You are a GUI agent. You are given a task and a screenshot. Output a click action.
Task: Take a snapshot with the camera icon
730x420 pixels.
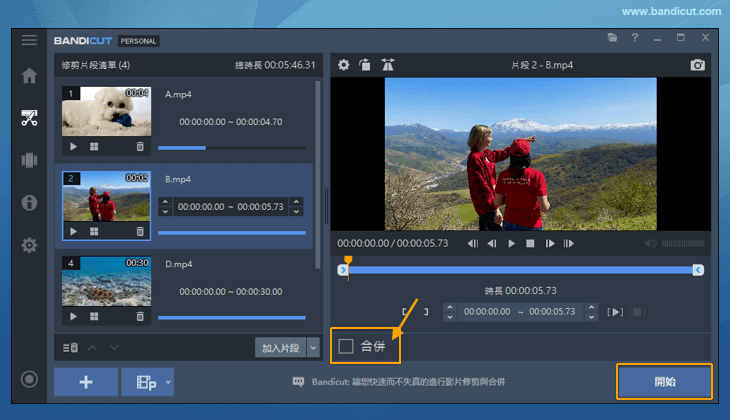pos(697,65)
